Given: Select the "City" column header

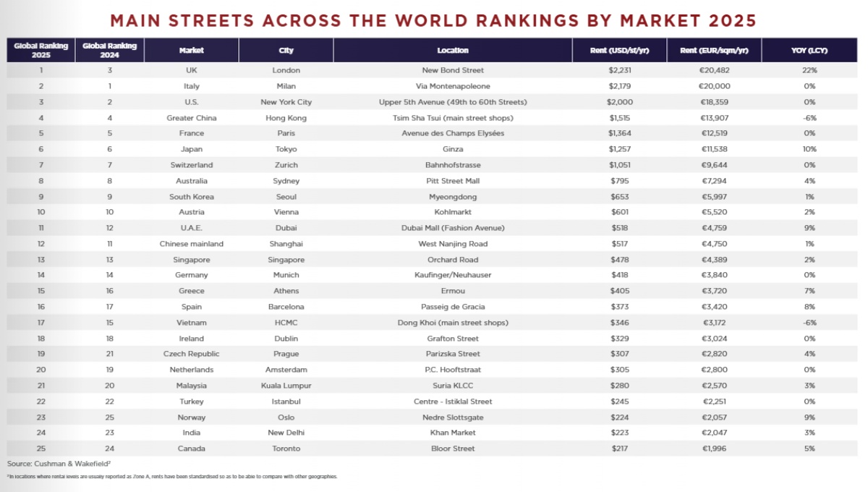Looking at the screenshot, I should point(286,51).
